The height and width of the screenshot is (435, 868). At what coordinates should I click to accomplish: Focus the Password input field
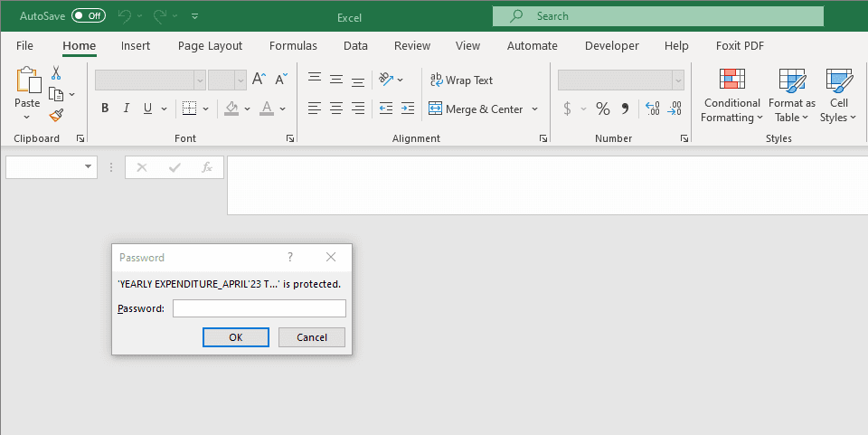tap(259, 308)
